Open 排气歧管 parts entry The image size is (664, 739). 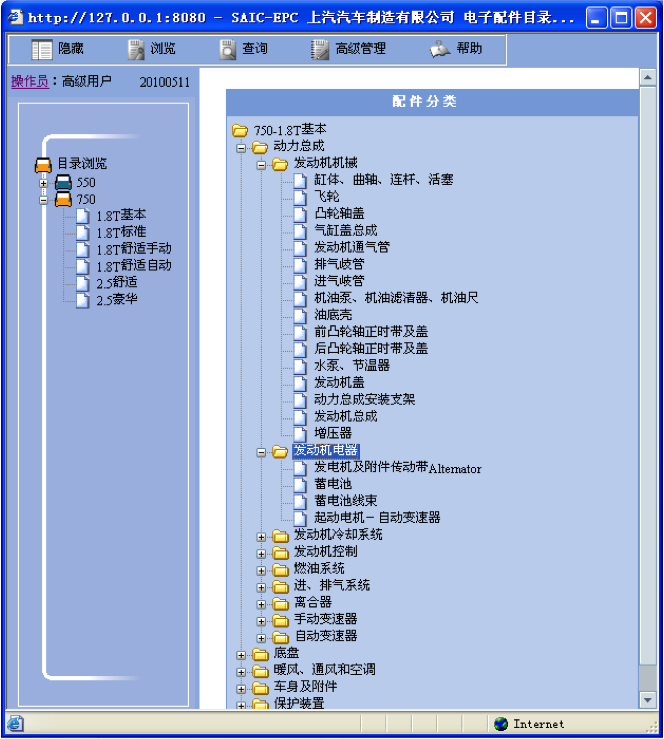click(339, 264)
